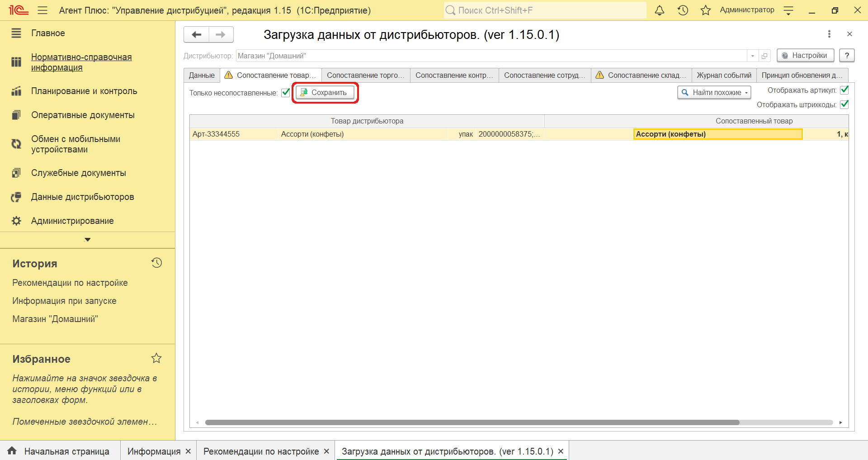Open the hamburger functions menu in title bar

pos(42,10)
